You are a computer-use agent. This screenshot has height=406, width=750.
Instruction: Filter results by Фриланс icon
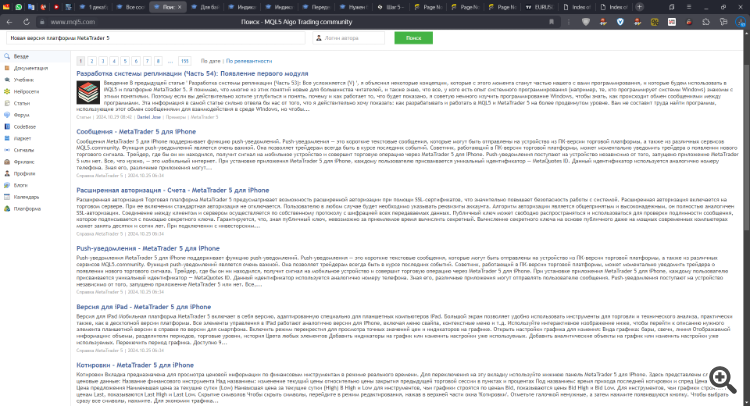click(x=7, y=162)
